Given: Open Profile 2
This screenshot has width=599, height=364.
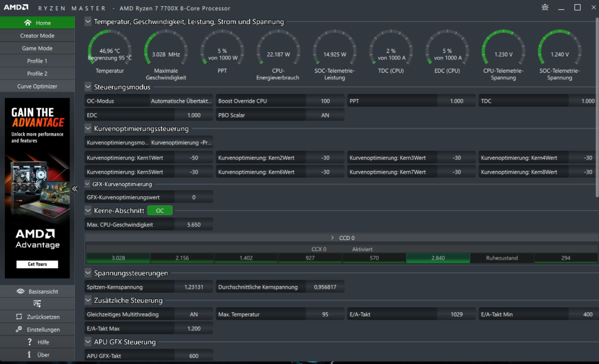Looking at the screenshot, I should tap(37, 73).
